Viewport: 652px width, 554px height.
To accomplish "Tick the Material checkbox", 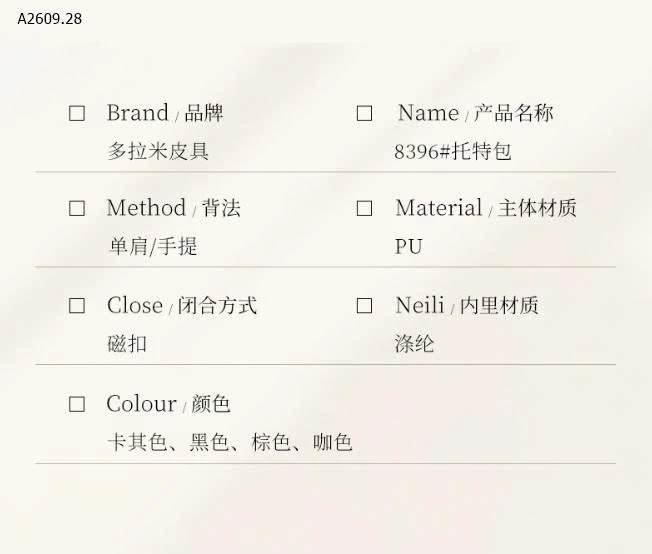I will pyautogui.click(x=365, y=208).
